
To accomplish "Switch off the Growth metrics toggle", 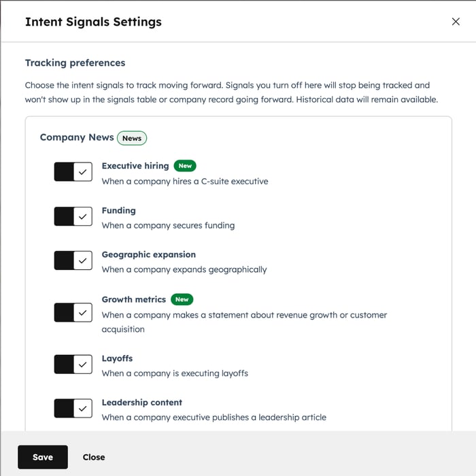I will [x=73, y=313].
